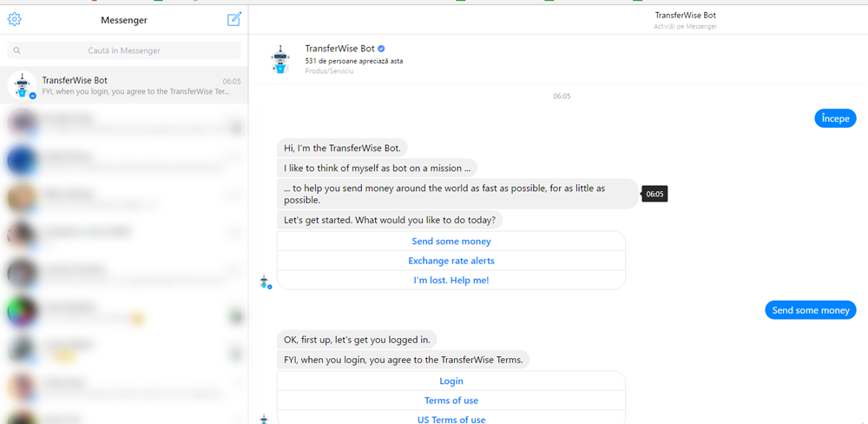Screen dimensions: 868x424
Task: Click 'Hi, I'm the TransferWise Bot.' message
Action: (342, 148)
